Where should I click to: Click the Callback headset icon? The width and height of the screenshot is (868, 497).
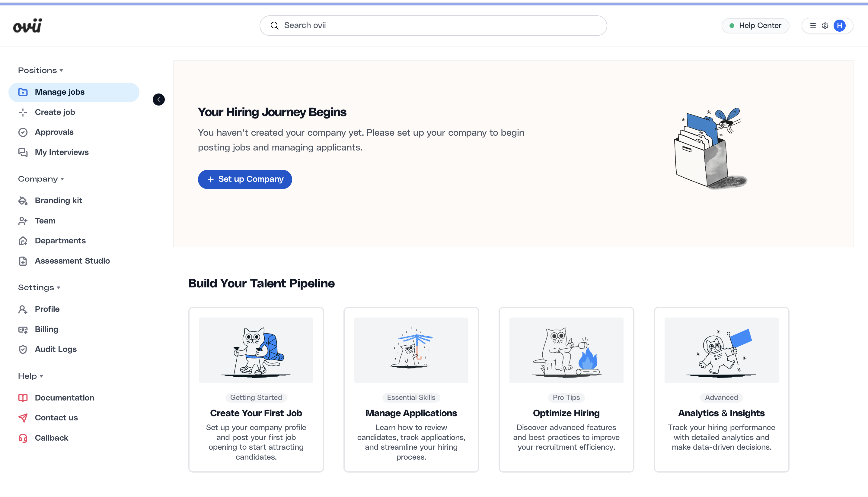pos(23,438)
